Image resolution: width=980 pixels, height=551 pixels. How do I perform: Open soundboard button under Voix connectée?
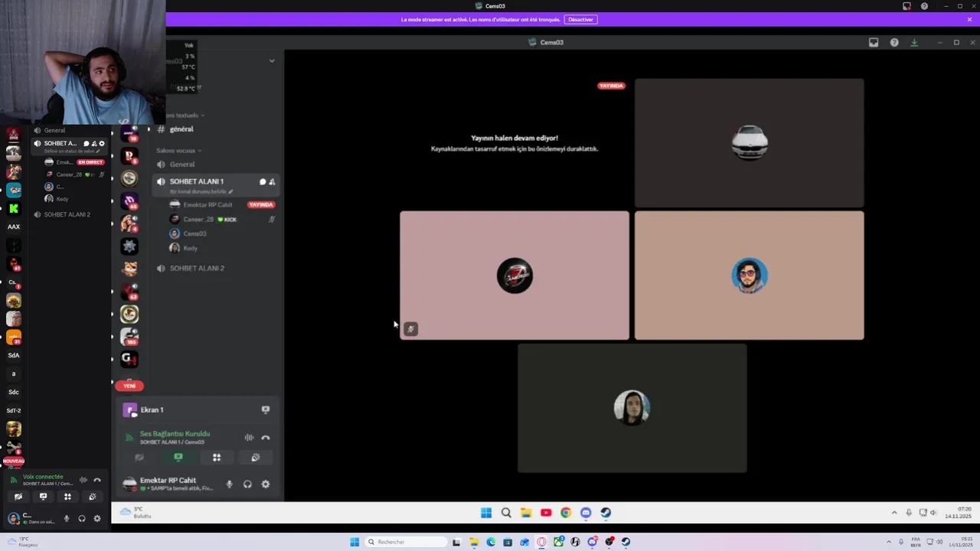(x=93, y=497)
